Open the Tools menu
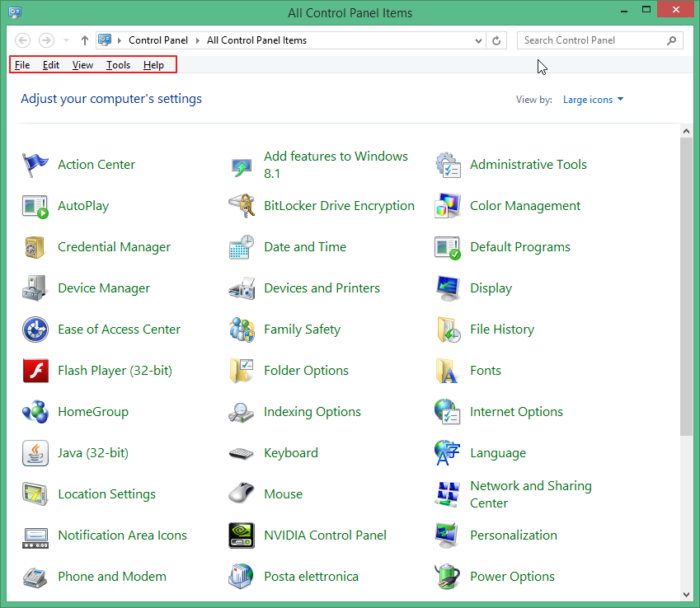The height and width of the screenshot is (608, 700). click(118, 65)
